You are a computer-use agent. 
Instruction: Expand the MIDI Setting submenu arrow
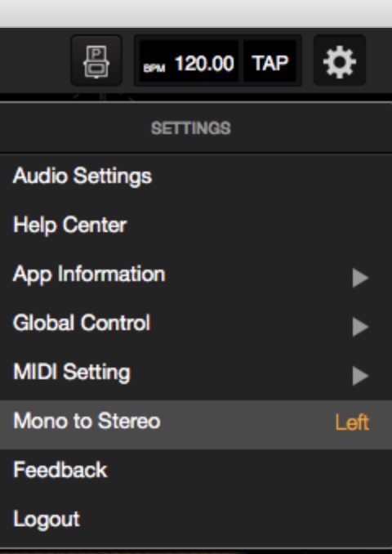360,376
